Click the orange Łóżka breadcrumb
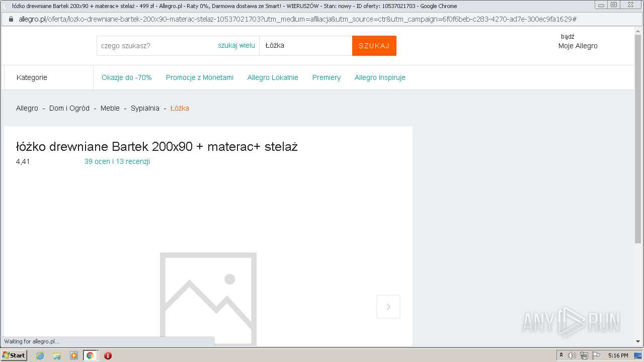Viewport: 644px width, 362px height. click(180, 108)
